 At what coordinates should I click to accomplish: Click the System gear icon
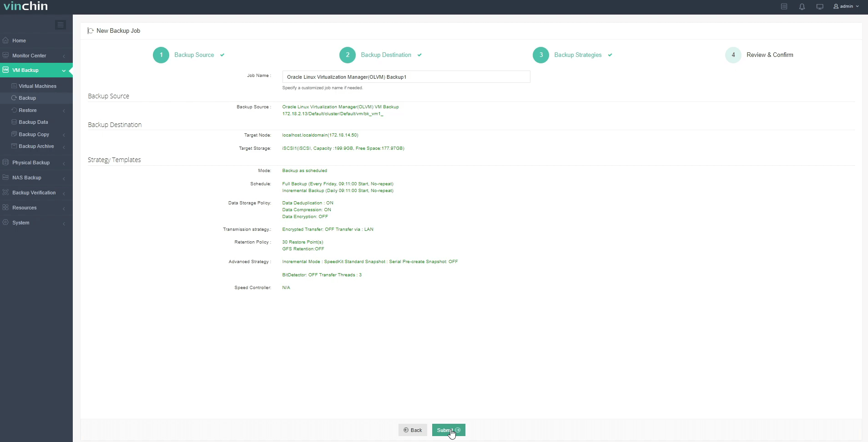pos(5,222)
